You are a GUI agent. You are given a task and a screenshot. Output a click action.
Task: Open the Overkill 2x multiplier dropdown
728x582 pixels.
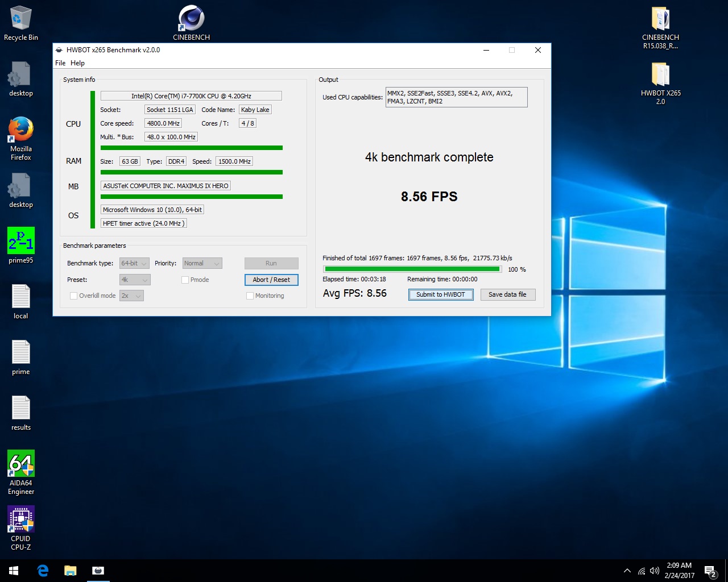131,296
